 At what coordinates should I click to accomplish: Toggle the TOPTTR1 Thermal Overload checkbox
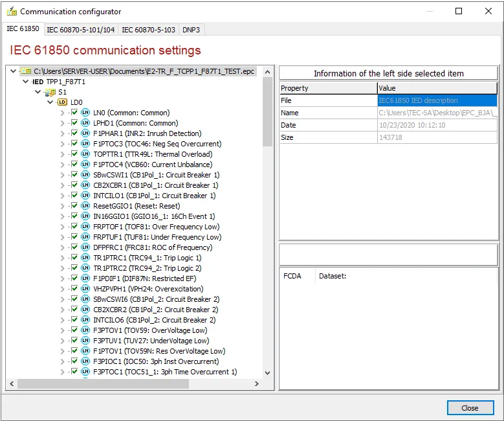tap(74, 154)
